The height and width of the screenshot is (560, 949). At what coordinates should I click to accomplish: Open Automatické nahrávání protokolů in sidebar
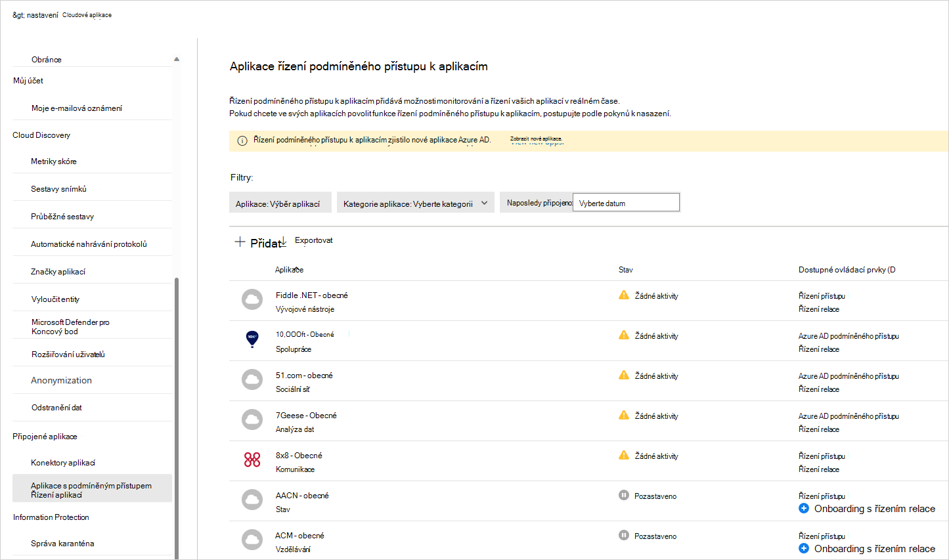[x=89, y=244]
